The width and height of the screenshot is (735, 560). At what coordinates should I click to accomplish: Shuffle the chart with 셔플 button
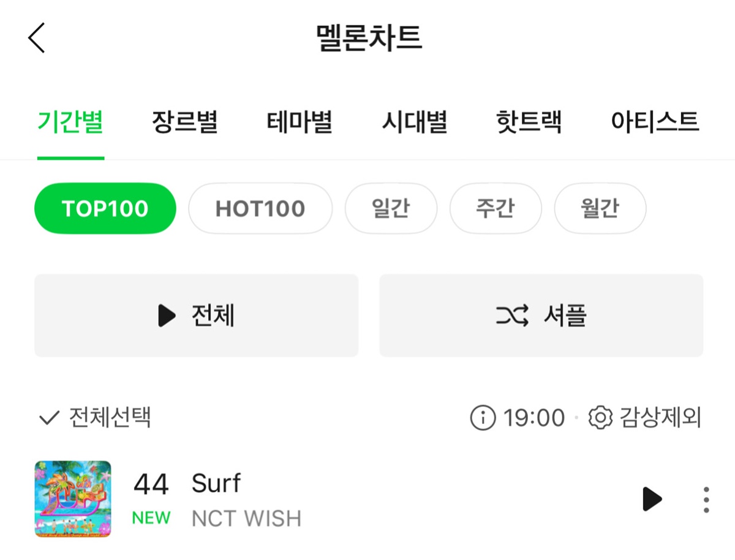point(541,316)
